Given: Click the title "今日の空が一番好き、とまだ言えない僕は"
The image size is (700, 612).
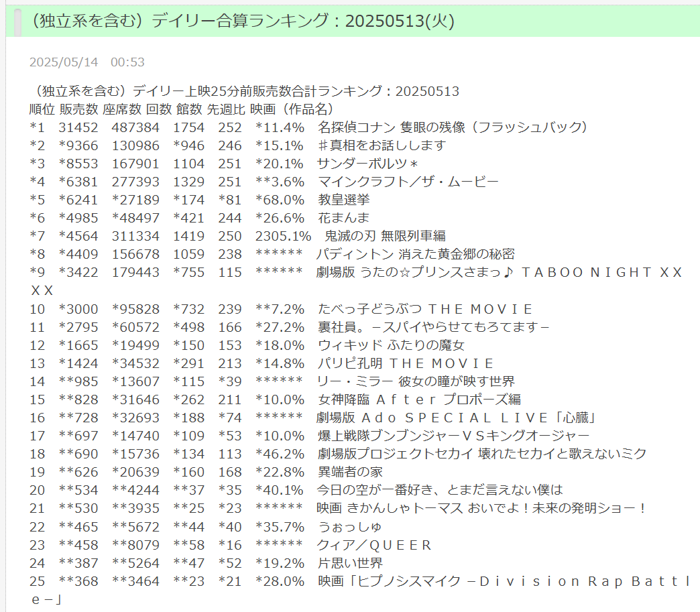Looking at the screenshot, I should 440,490.
